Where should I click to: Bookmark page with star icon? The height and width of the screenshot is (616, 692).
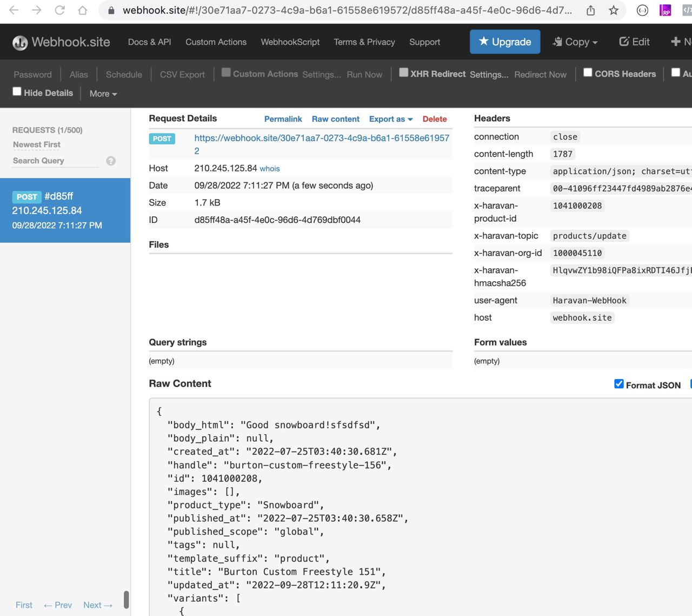click(x=614, y=10)
